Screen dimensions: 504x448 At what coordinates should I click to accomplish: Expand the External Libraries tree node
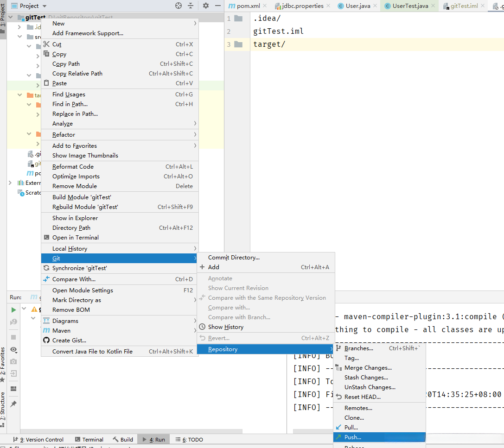pyautogui.click(x=10, y=183)
